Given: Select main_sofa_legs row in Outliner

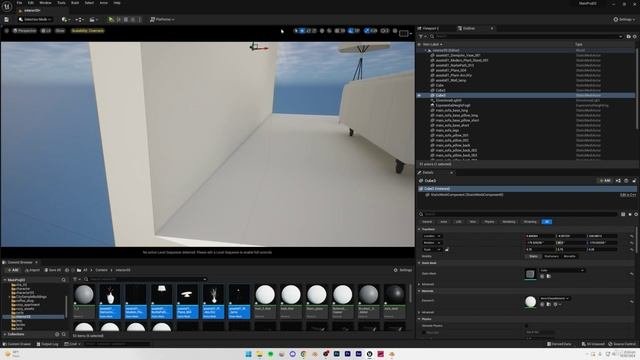Looking at the screenshot, I should pos(447,130).
